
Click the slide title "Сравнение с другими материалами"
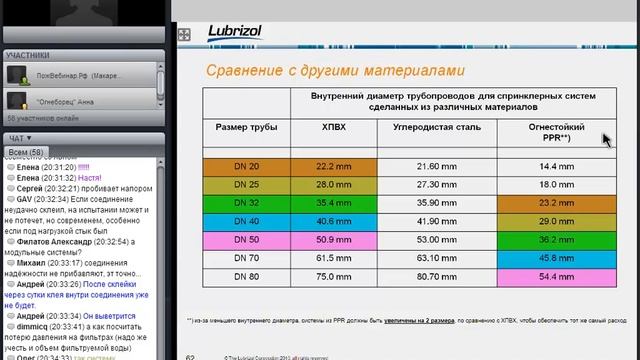335,71
